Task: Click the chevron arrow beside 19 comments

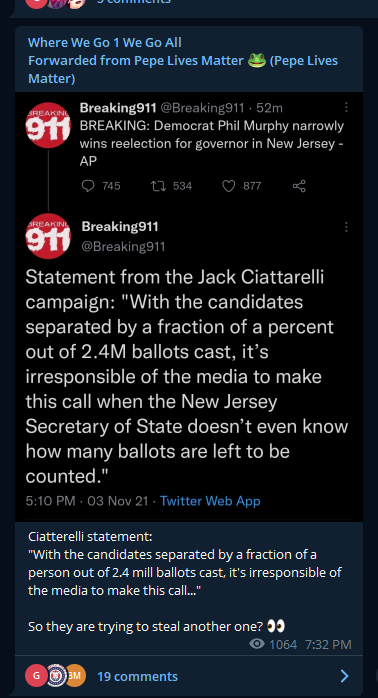Action: click(x=344, y=676)
